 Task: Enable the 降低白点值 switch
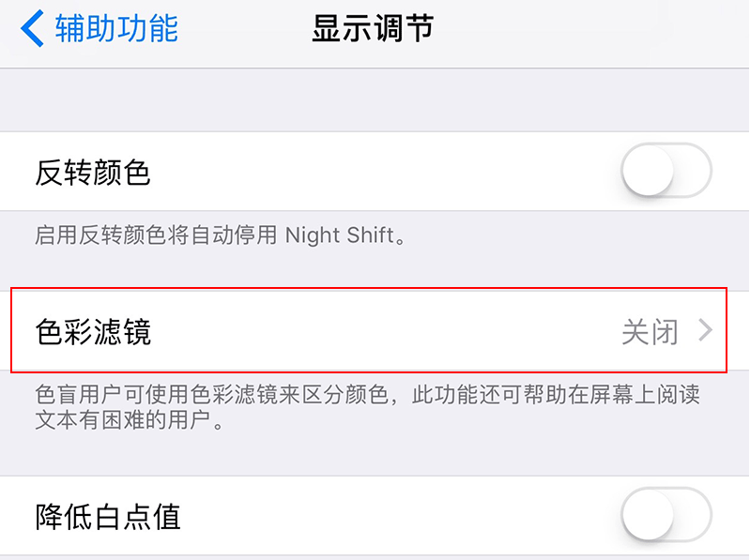tap(666, 514)
